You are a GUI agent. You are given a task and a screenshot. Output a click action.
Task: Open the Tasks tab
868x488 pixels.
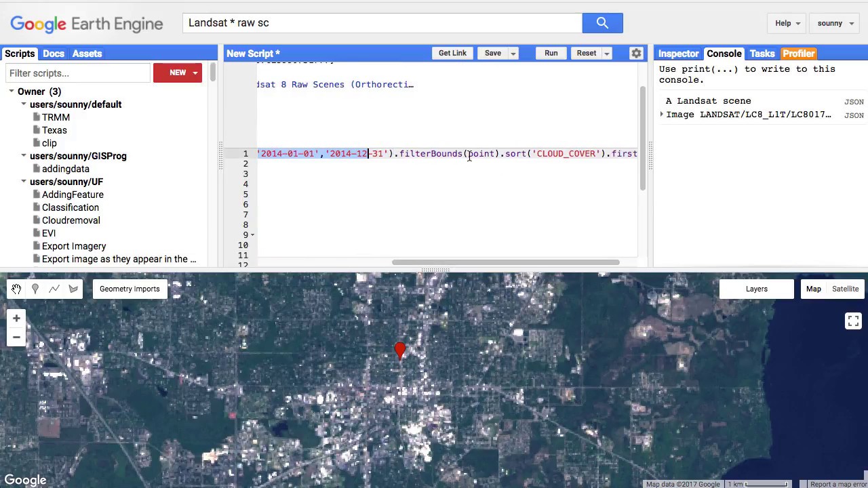(x=762, y=54)
